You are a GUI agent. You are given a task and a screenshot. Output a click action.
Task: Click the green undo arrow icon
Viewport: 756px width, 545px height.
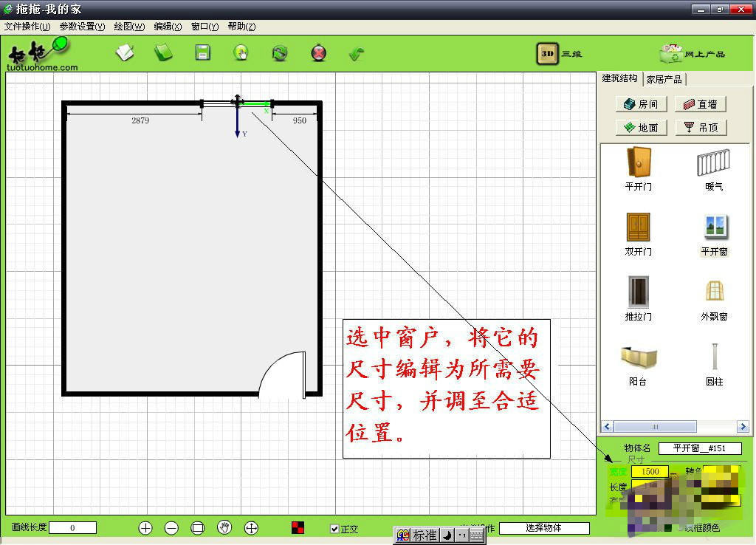coord(357,53)
